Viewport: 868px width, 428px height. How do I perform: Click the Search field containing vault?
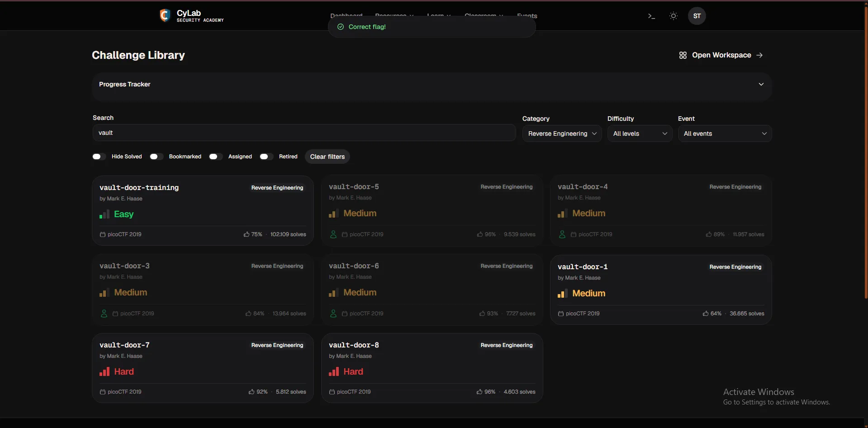click(x=304, y=133)
